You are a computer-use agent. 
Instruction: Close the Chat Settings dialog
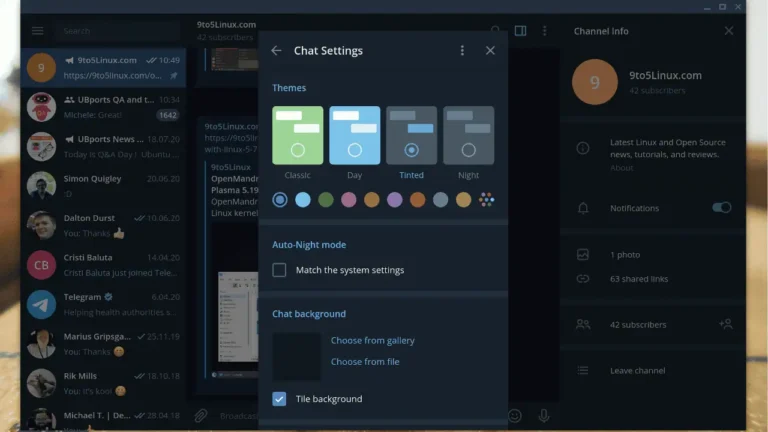pos(490,50)
